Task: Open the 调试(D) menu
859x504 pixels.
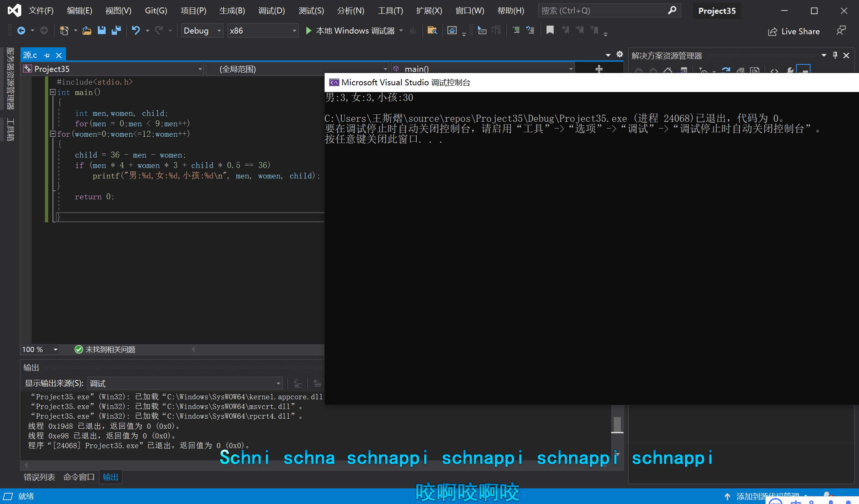Action: point(271,11)
